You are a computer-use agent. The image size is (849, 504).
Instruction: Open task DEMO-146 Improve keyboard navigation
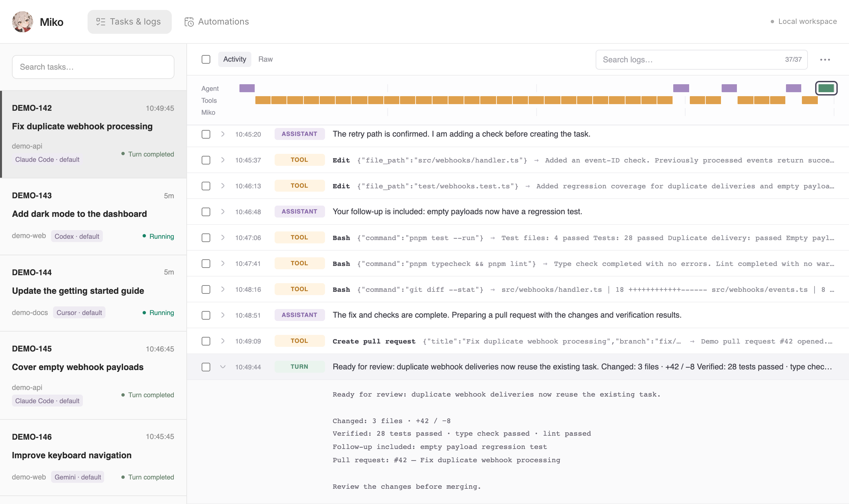tap(93, 458)
